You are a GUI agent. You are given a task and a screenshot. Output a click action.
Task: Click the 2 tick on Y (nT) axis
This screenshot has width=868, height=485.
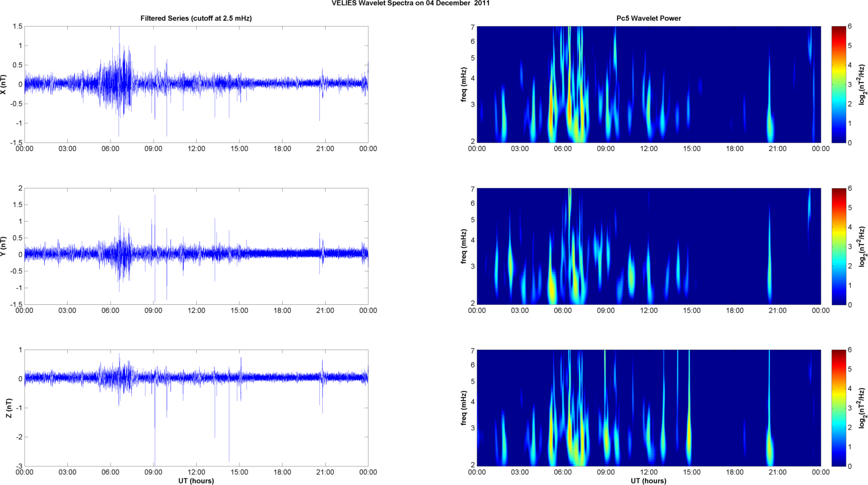click(x=21, y=188)
